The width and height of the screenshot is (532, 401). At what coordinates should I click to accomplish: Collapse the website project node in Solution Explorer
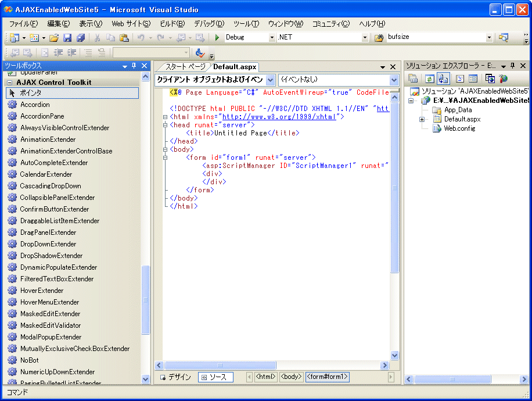(411, 101)
